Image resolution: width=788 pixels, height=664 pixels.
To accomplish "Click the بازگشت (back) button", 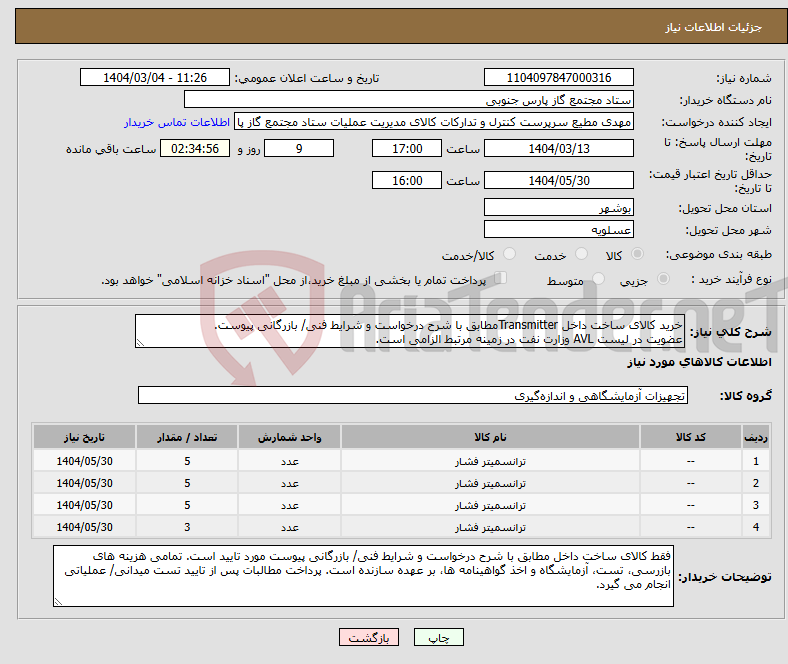I will coord(369,637).
